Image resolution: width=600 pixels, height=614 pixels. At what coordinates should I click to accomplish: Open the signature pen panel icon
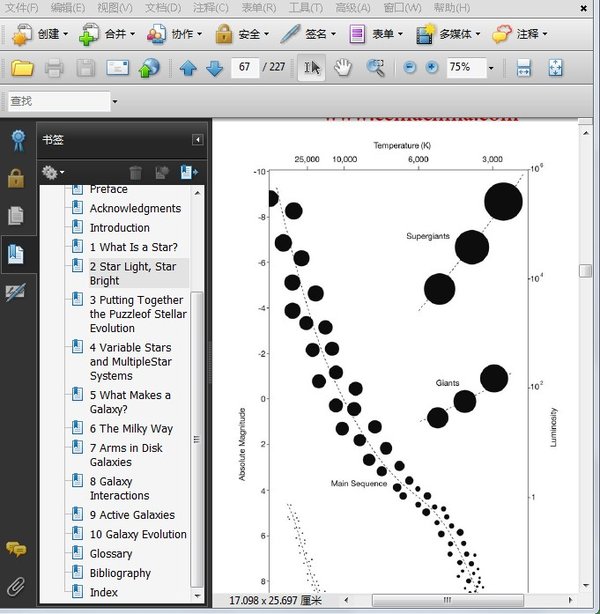(16, 292)
